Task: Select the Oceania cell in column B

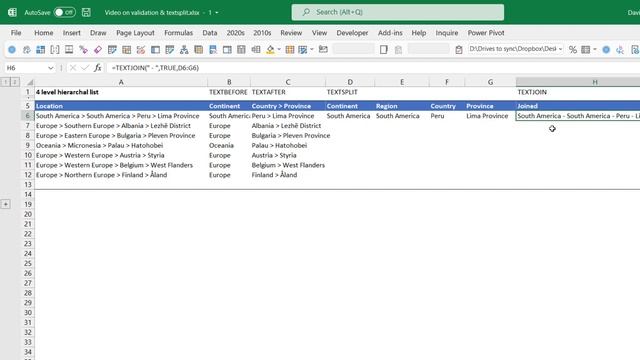Action: 229,145
